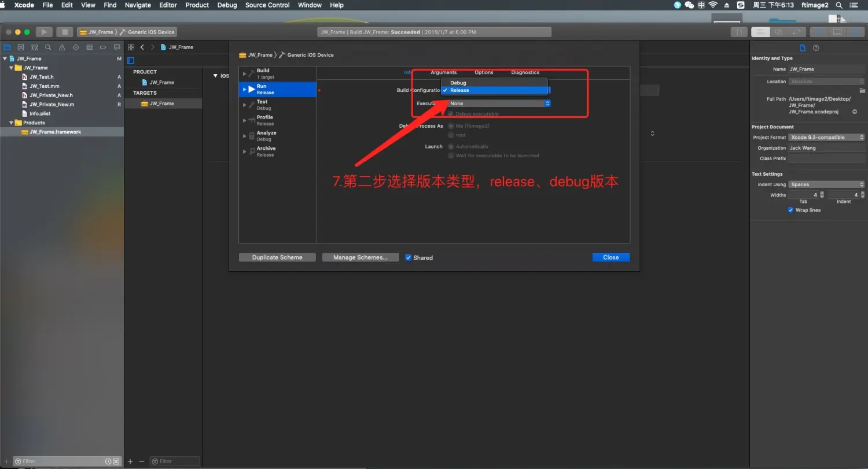
Task: Click the Manage Schemes button
Action: 361,257
